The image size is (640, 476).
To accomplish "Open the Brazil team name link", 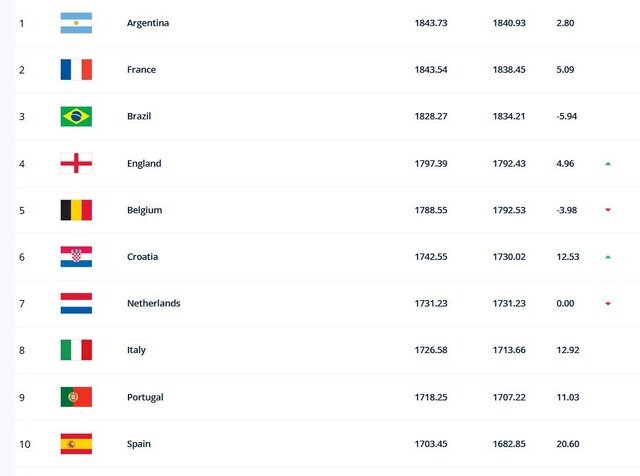I will 140,117.
